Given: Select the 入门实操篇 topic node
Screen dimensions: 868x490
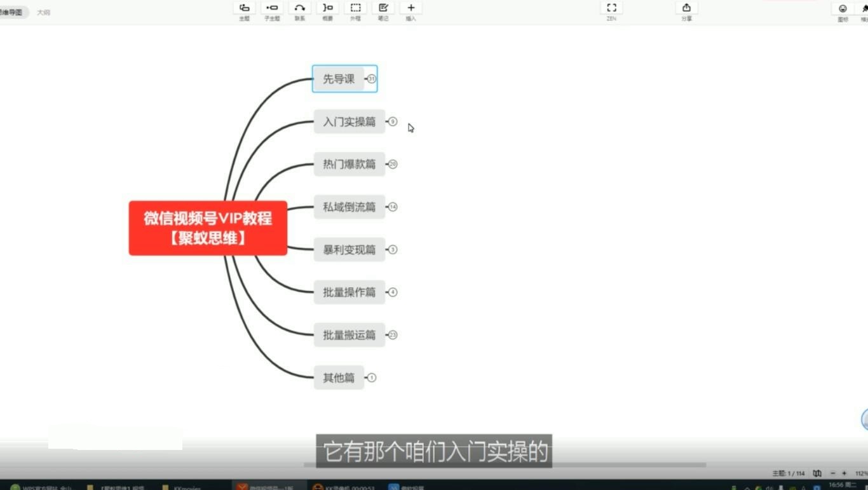Looking at the screenshot, I should click(x=349, y=121).
